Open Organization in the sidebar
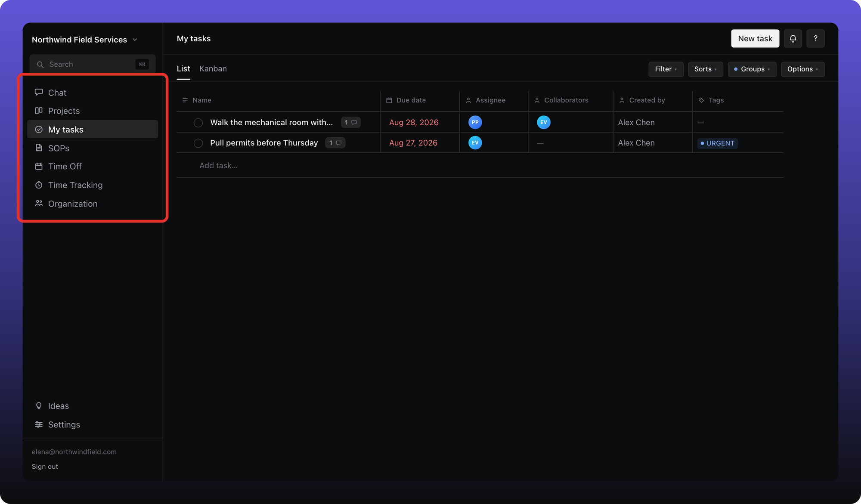The height and width of the screenshot is (504, 861). tap(93, 204)
